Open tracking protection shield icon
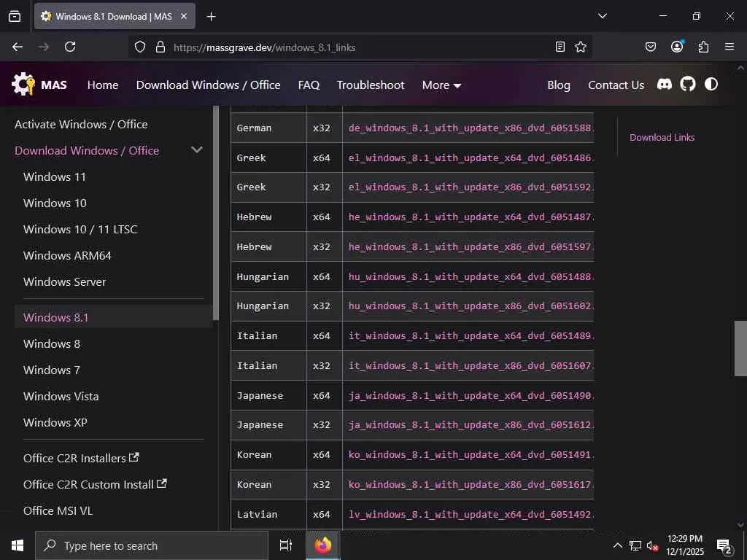747x560 pixels. 139,47
